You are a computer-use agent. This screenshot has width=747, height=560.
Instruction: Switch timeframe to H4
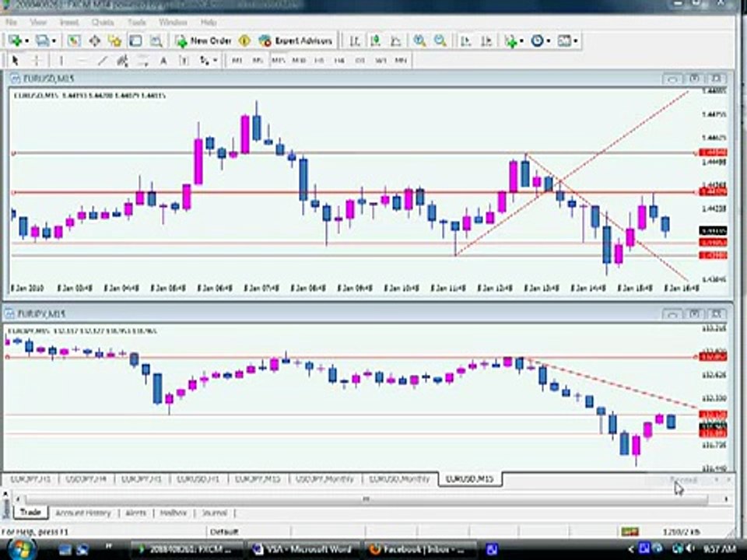click(x=339, y=61)
